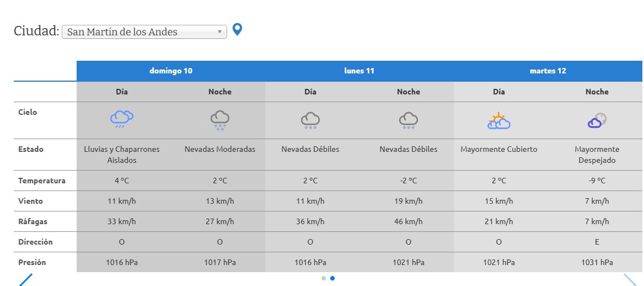Select the domingo 10 column header
The width and height of the screenshot is (644, 286).
pyautogui.click(x=171, y=71)
